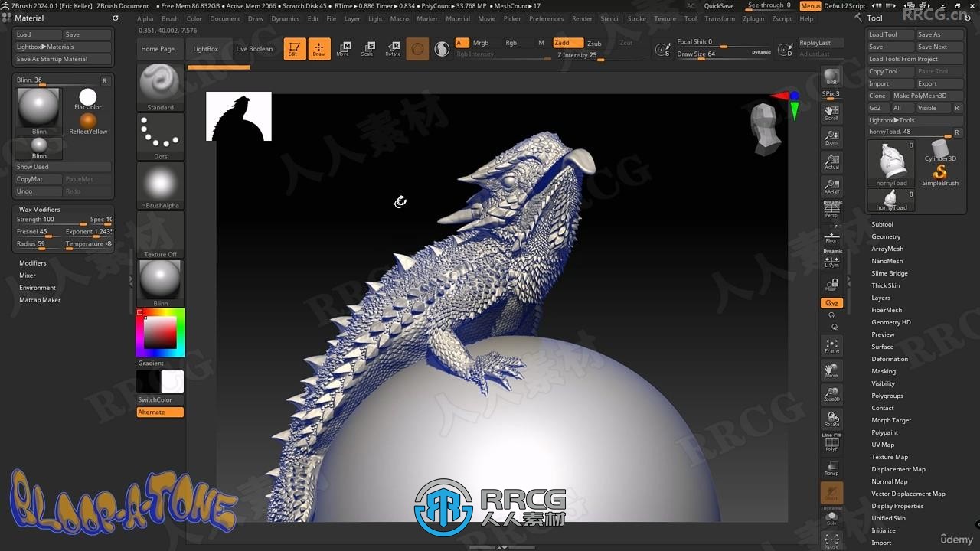Toggle the Mrgb paint mode

tap(481, 43)
